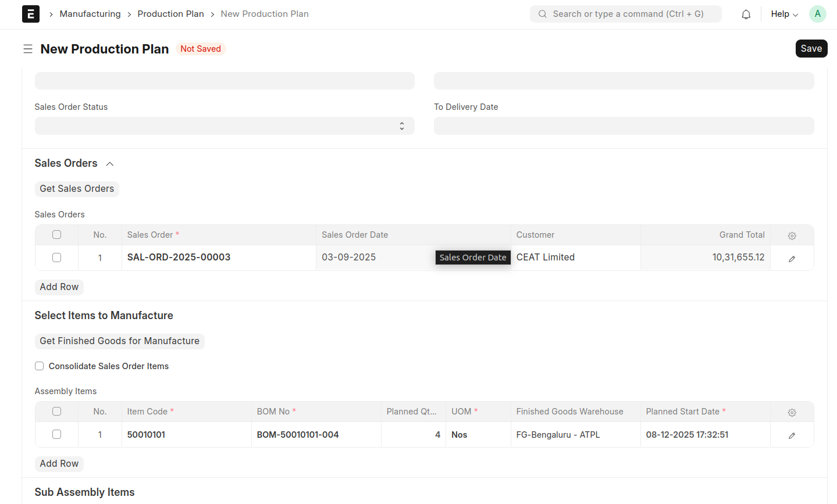
Task: Save the new production plan
Action: (811, 49)
